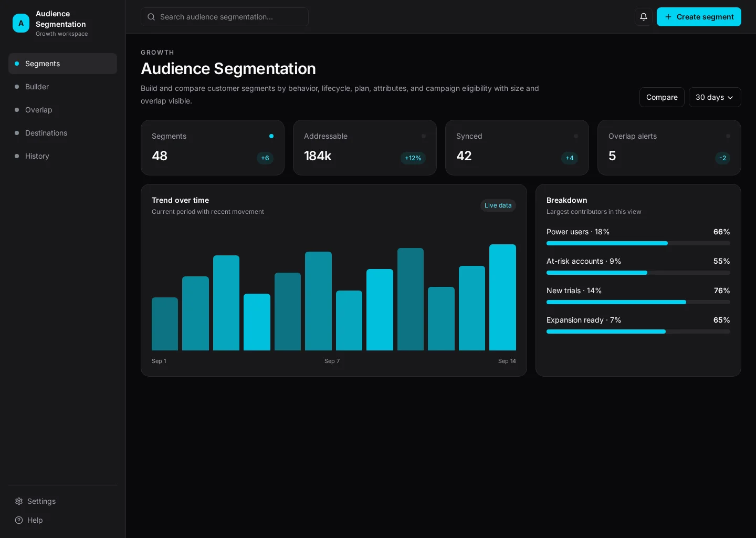This screenshot has height=538, width=756.
Task: Click the +12% badge on Addressable
Action: pyautogui.click(x=413, y=158)
